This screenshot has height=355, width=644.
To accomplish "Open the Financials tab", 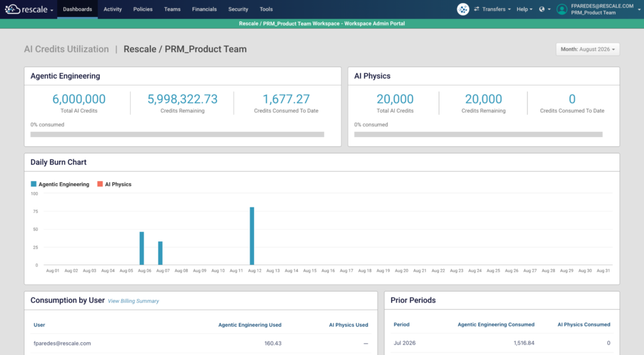I will [x=204, y=9].
